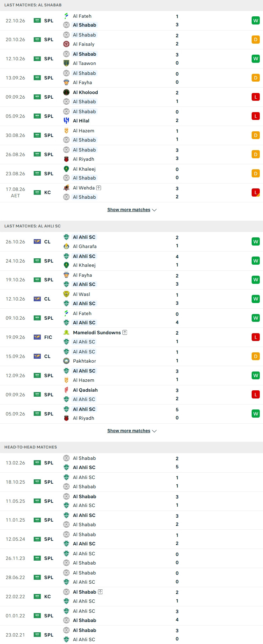Viewport: 263px width, 644px height.
Task: Expand Show more matches under Al Shabab
Action: 132,210
